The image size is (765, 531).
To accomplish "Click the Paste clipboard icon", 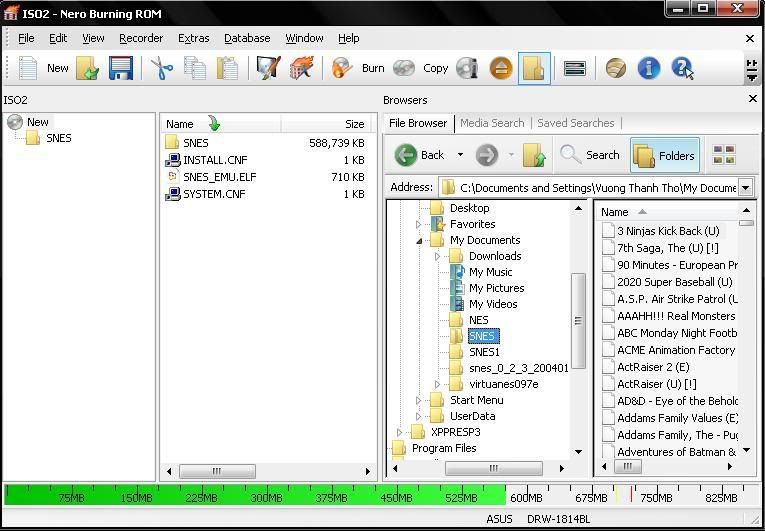I will [227, 68].
